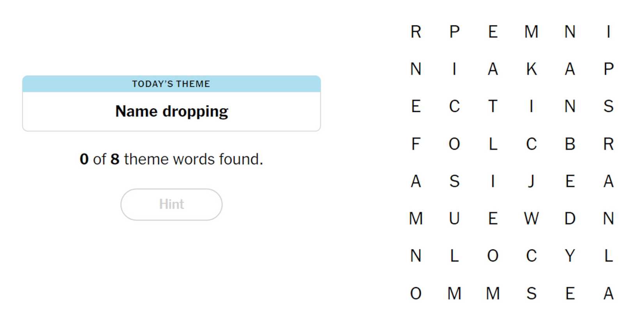Click the Hint button
This screenshot has width=644, height=322.
coord(171,204)
